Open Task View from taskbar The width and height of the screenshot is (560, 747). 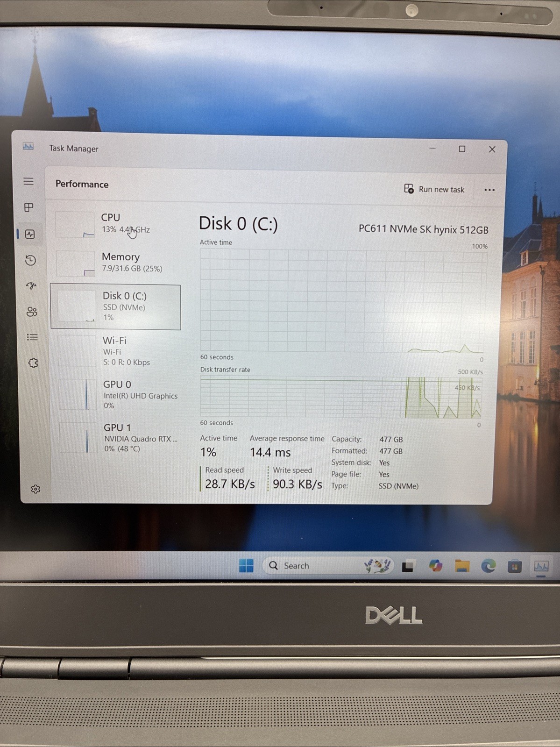tap(408, 566)
